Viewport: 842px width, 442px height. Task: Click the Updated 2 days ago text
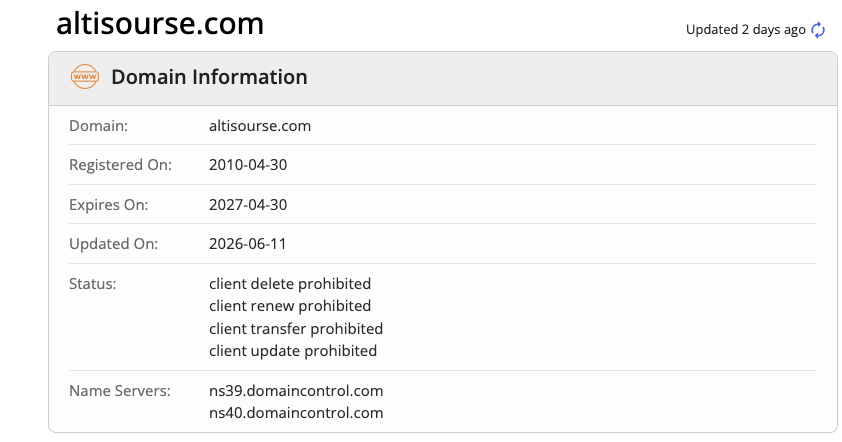coord(745,30)
